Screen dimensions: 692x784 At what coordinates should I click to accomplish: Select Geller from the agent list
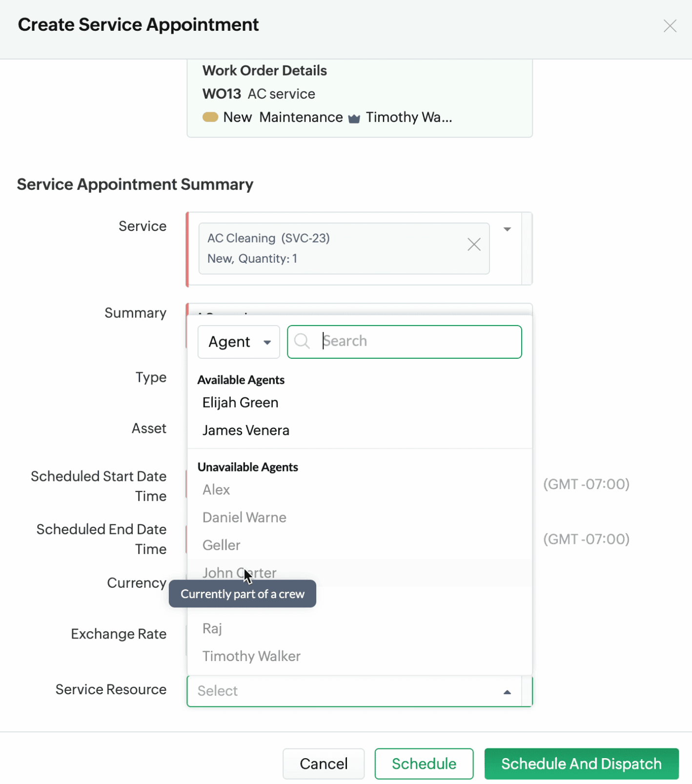coord(221,545)
